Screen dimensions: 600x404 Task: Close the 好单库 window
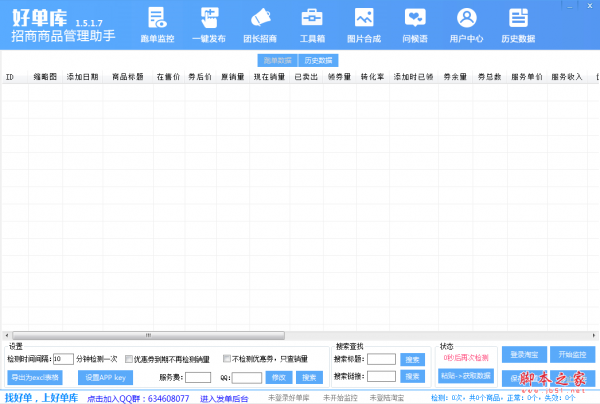[590, 6]
